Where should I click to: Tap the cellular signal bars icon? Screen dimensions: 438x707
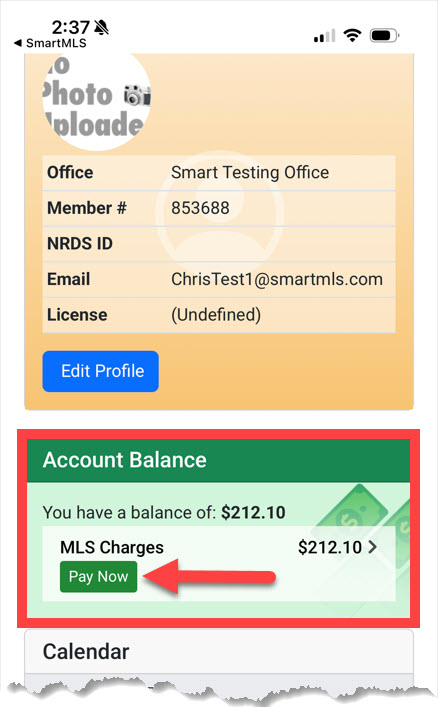tap(324, 36)
